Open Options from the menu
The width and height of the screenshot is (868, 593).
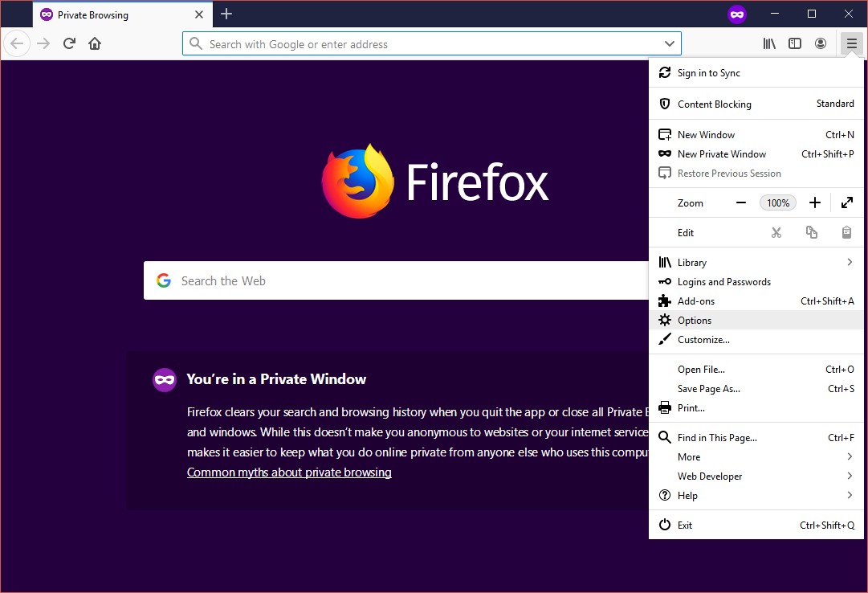[x=756, y=321]
